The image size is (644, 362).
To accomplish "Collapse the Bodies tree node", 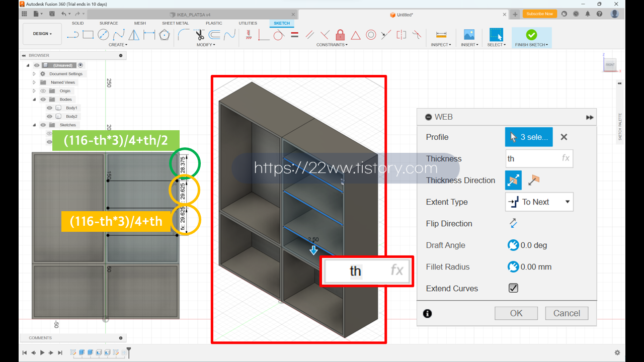I will tap(34, 100).
